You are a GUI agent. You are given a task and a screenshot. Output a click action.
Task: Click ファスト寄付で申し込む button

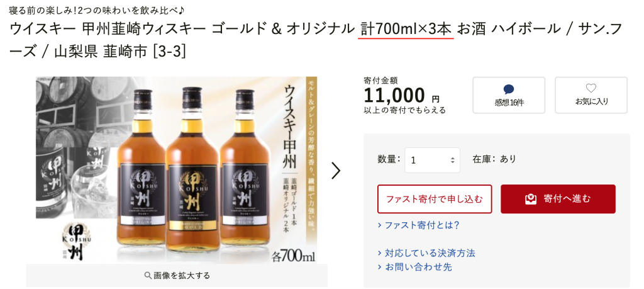point(435,199)
